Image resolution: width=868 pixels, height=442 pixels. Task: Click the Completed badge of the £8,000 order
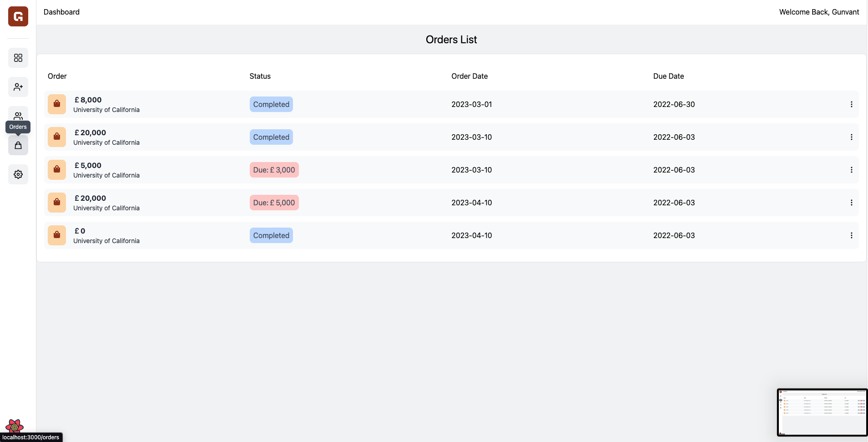pyautogui.click(x=271, y=104)
